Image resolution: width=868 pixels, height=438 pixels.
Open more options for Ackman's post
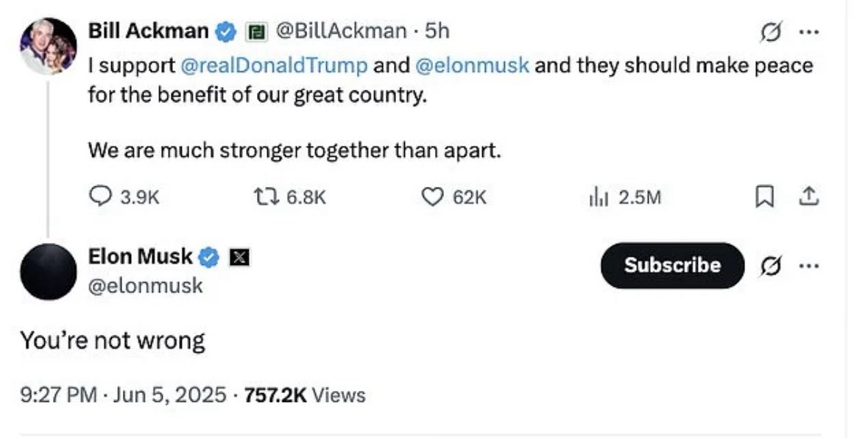pos(809,32)
